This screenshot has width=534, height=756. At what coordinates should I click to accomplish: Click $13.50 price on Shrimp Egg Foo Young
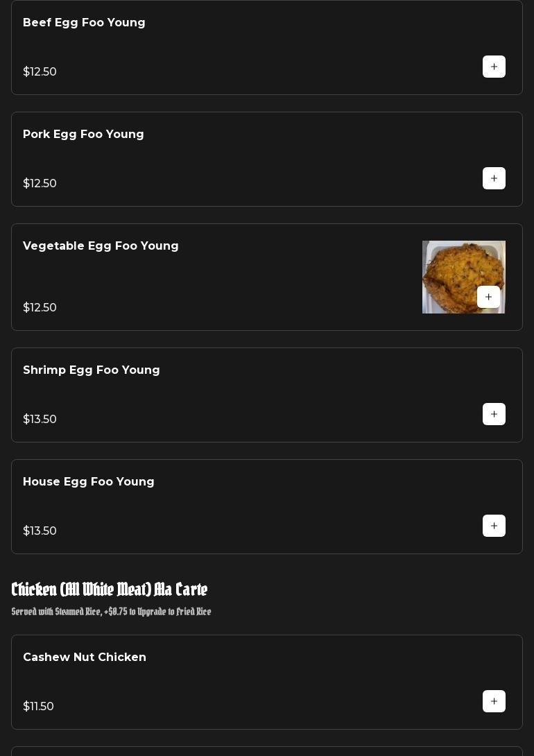click(40, 420)
